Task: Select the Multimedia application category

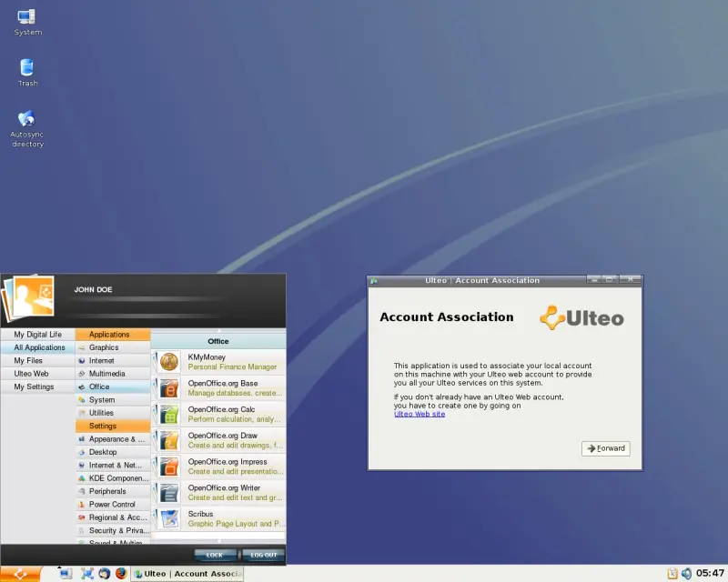Action: pos(113,374)
